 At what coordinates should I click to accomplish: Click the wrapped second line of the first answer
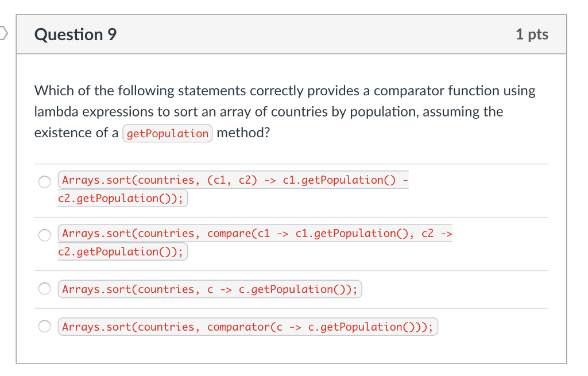(121, 199)
